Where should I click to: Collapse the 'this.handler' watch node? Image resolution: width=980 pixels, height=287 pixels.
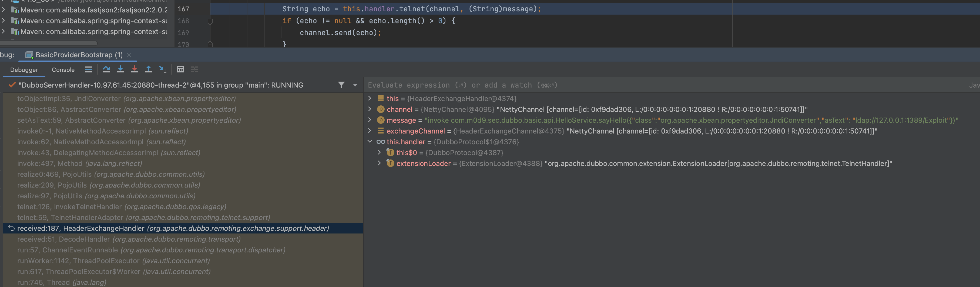tap(370, 142)
